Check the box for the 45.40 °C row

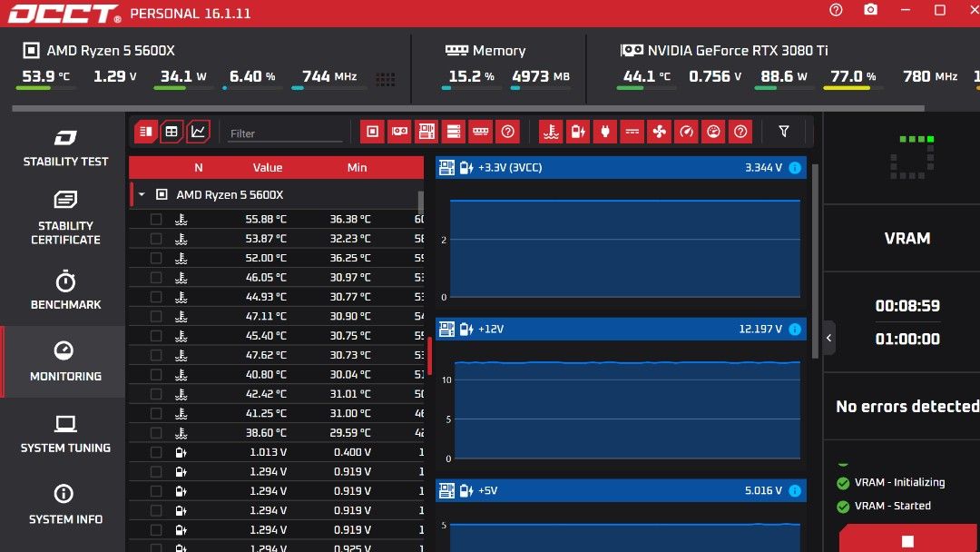click(156, 336)
